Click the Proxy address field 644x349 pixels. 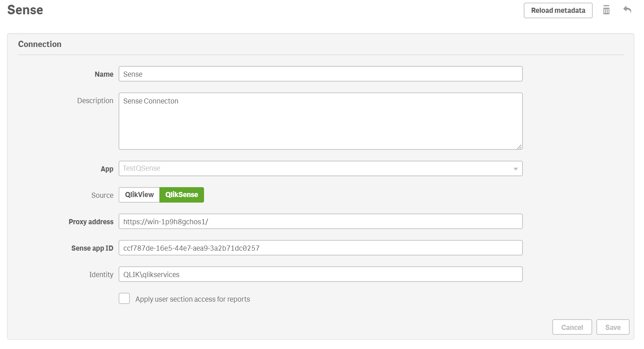(x=320, y=221)
